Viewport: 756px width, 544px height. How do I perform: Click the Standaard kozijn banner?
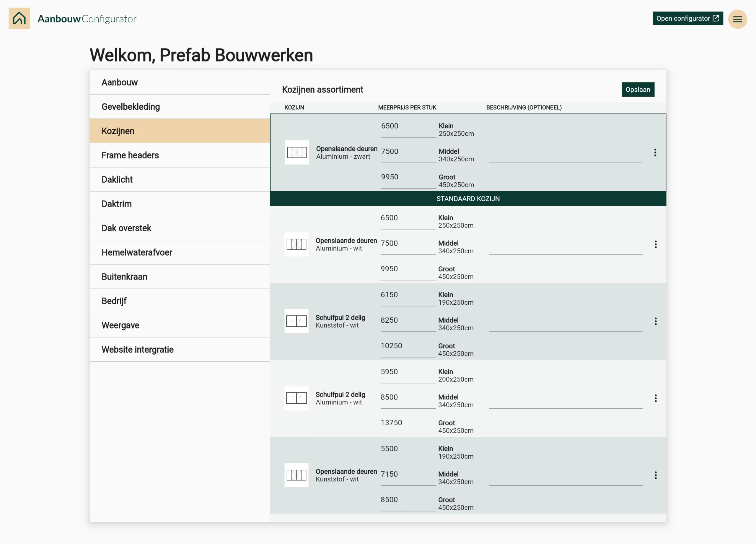(x=468, y=199)
